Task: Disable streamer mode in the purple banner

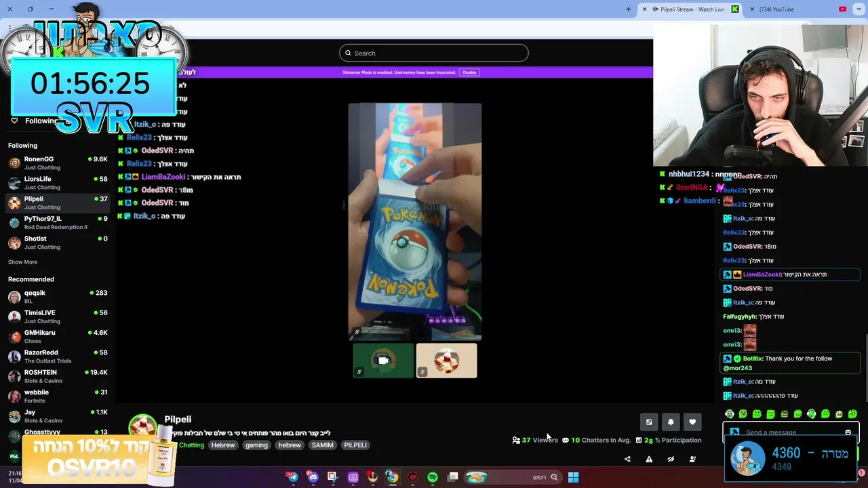Action: 469,72
